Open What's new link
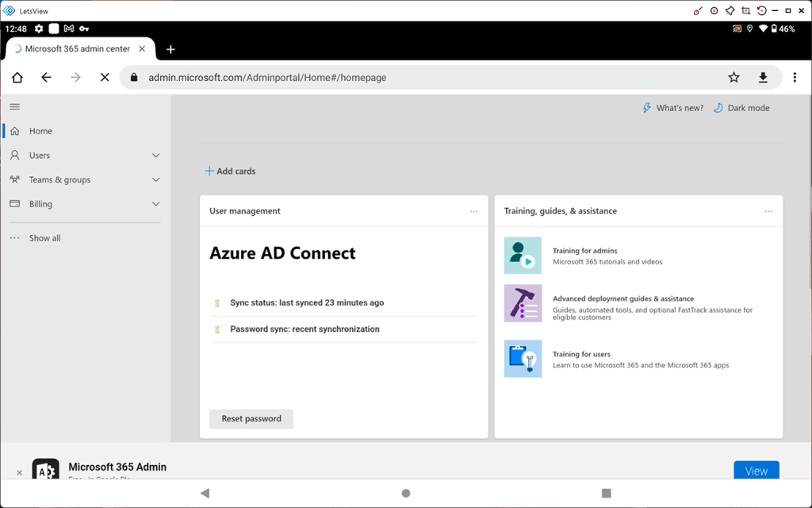 [672, 108]
